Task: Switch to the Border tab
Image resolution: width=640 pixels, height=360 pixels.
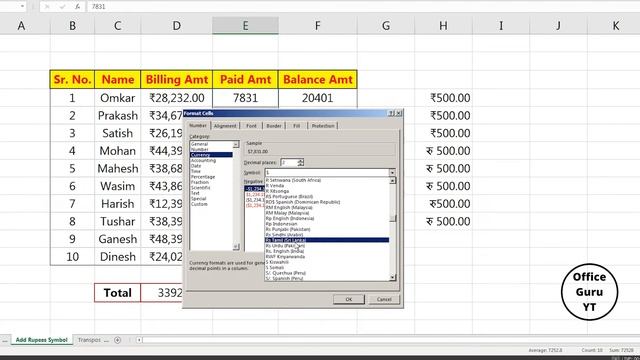Action: coord(274,126)
